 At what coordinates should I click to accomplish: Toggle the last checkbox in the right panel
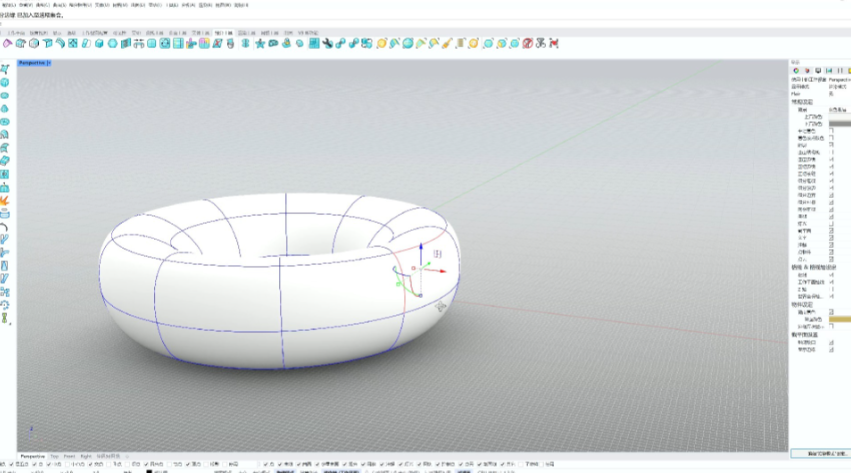pos(831,349)
